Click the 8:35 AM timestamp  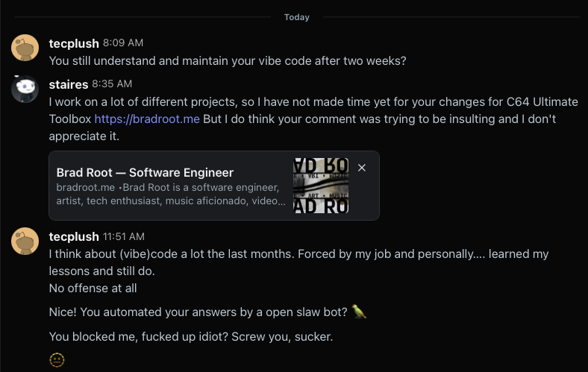[x=112, y=84]
